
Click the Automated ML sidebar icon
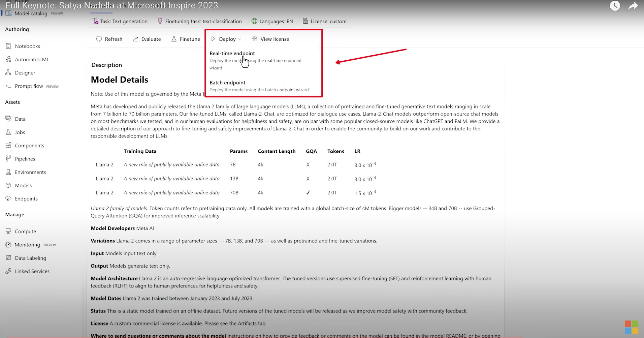click(8, 59)
